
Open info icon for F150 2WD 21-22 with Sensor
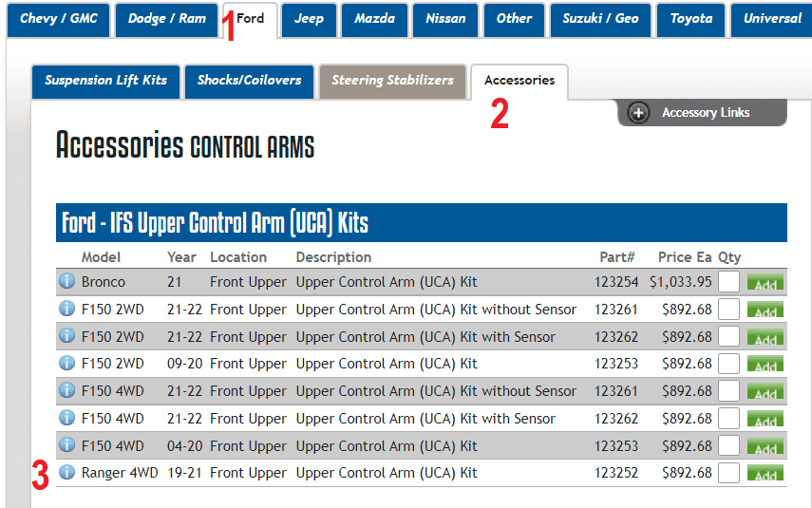(x=66, y=335)
